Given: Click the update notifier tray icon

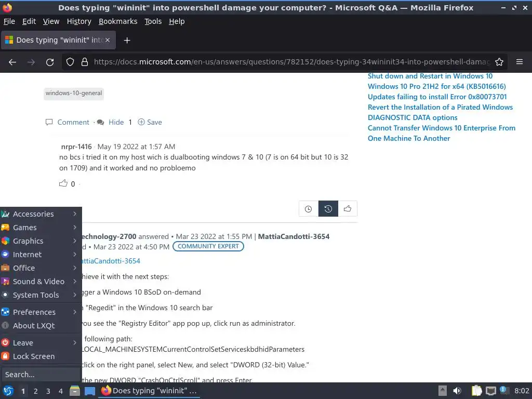Looking at the screenshot, I should 503,390.
